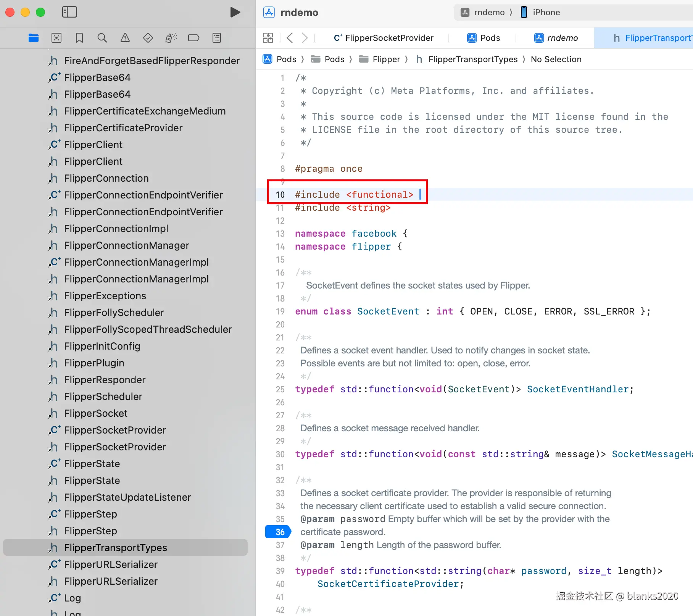Open the Debug navigator spray icon

pos(171,38)
